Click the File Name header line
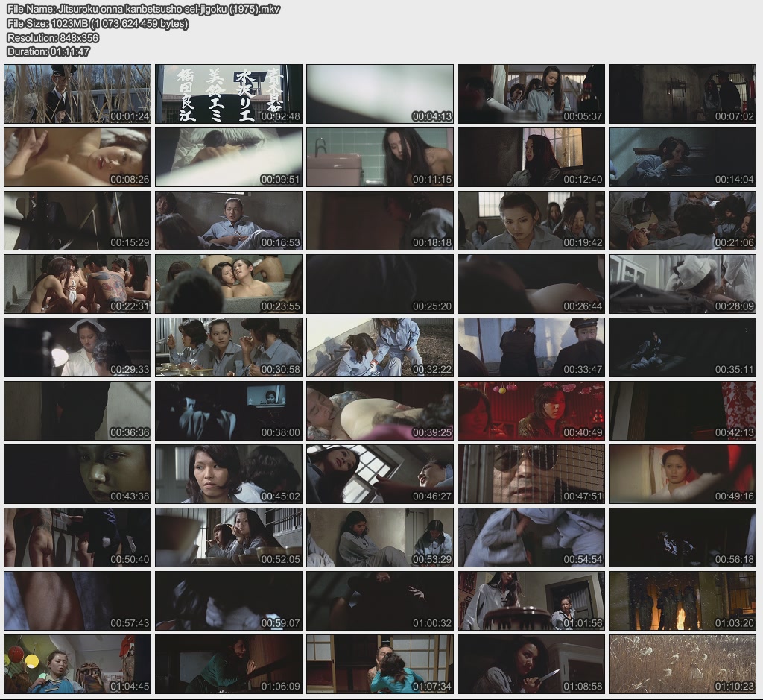Viewport: 763px width, 700px height. tap(144, 9)
